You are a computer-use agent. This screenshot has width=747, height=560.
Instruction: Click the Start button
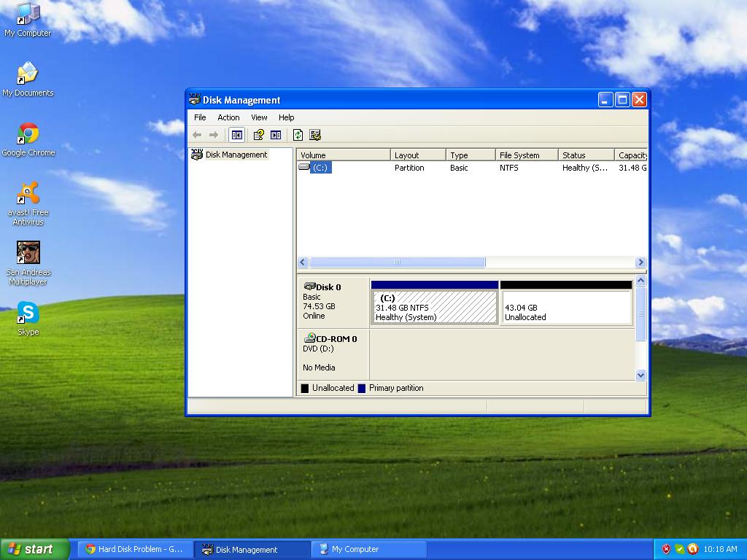pos(35,549)
